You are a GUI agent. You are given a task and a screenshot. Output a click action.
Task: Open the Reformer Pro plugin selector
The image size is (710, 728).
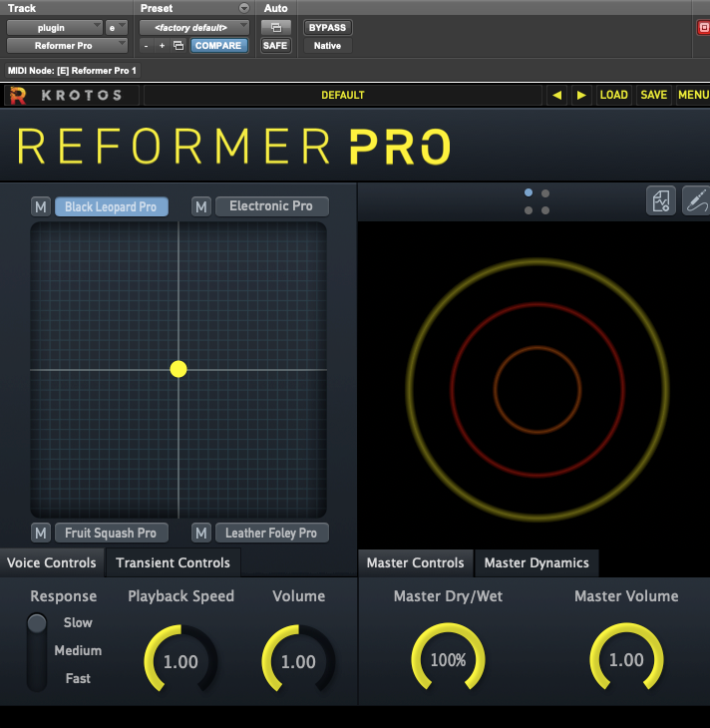pyautogui.click(x=67, y=46)
